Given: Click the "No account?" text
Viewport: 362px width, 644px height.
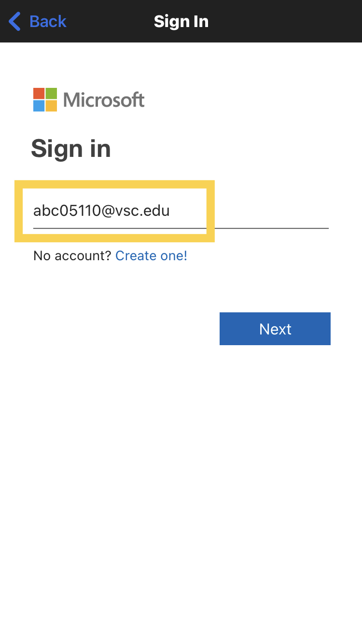Looking at the screenshot, I should [72, 256].
